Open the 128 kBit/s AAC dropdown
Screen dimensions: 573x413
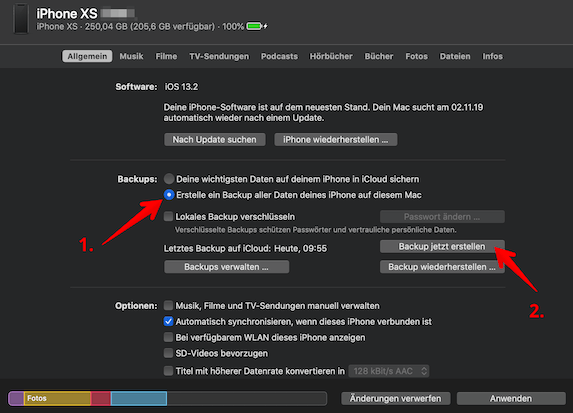(x=388, y=371)
